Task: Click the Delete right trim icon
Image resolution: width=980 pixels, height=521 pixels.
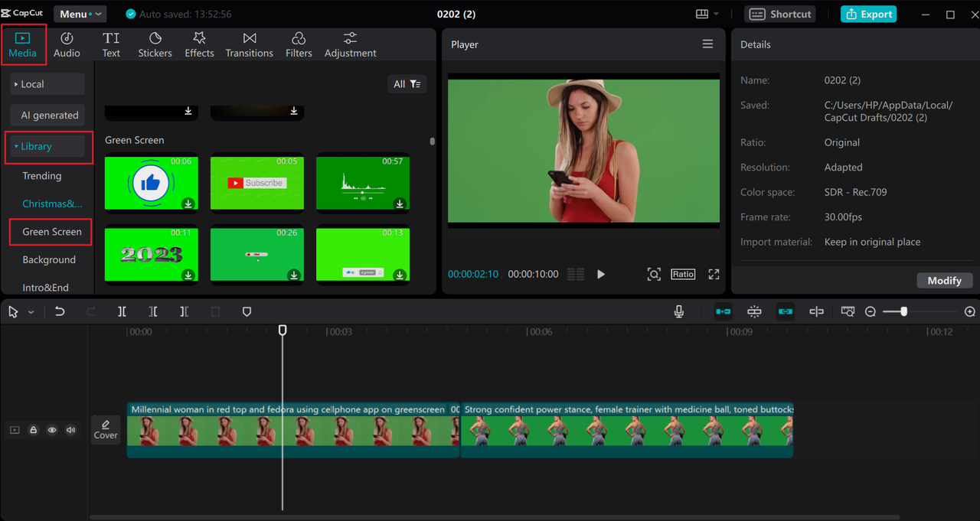Action: pyautogui.click(x=184, y=311)
